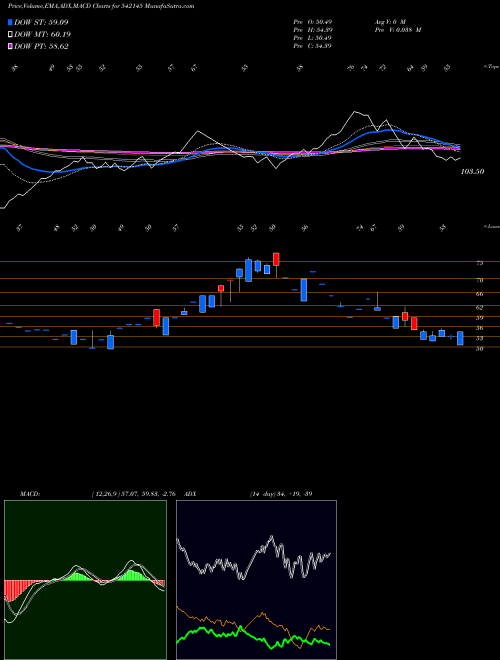Screen dimensions: 500x660
Task: Click the 62 price axis label
Action: click(479, 308)
